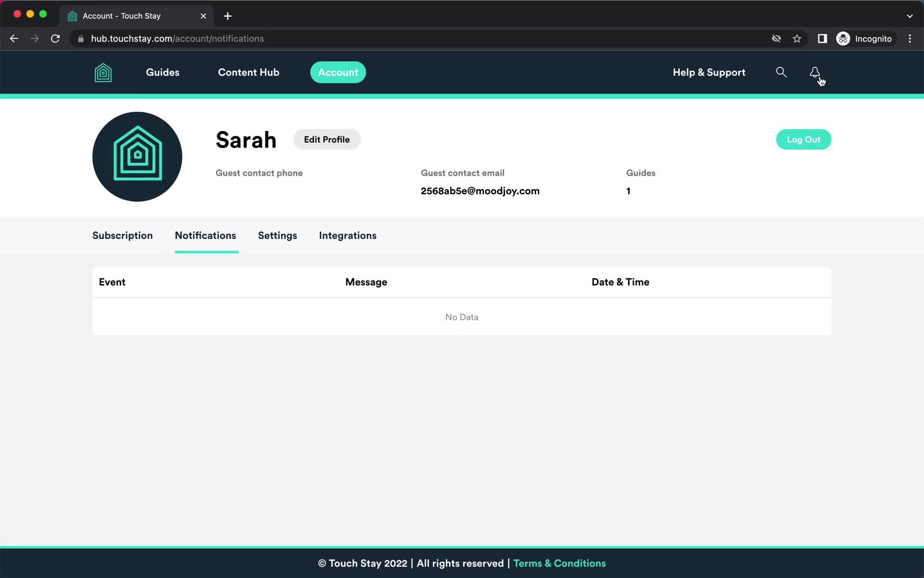Click the notifications bell icon
The height and width of the screenshot is (578, 924).
tap(815, 72)
